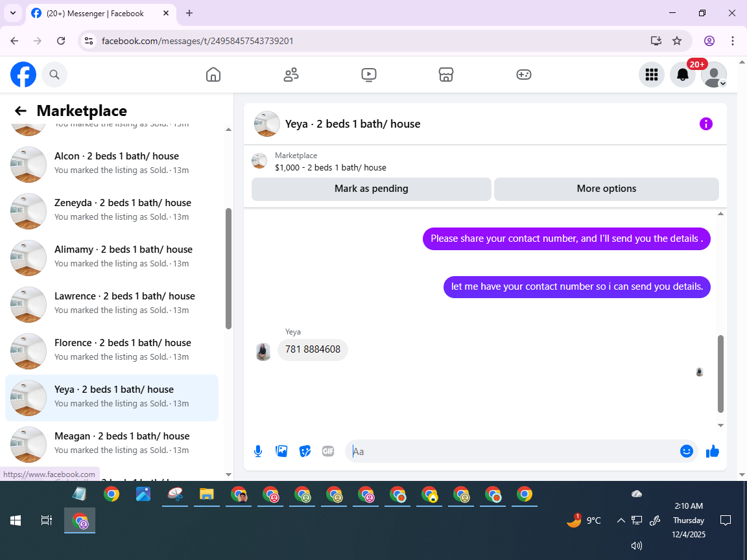This screenshot has height=560, width=747.
Task: Open the Snipping Tool taskbar icon
Action: (175, 495)
